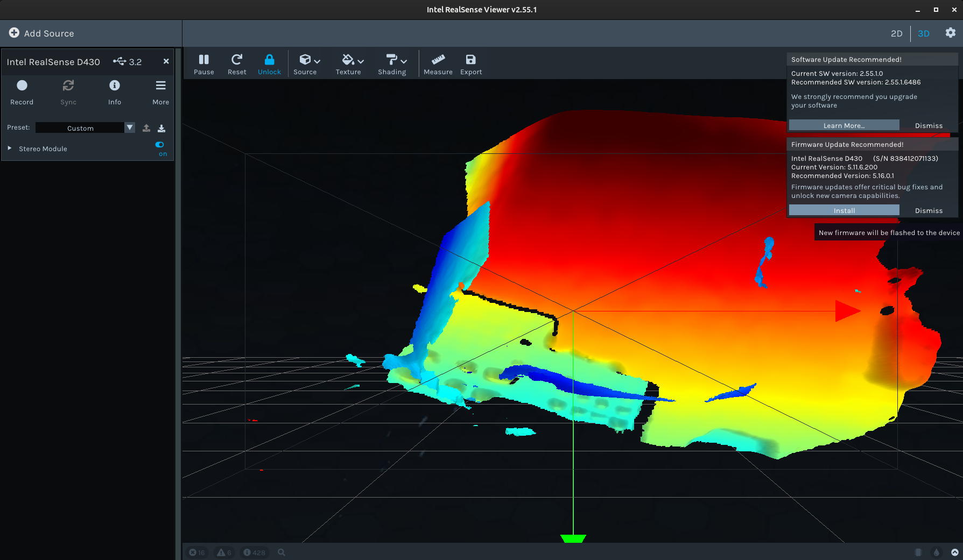Screen dimensions: 963x560
Task: Click the log search magnifier icon
Action: 281,552
